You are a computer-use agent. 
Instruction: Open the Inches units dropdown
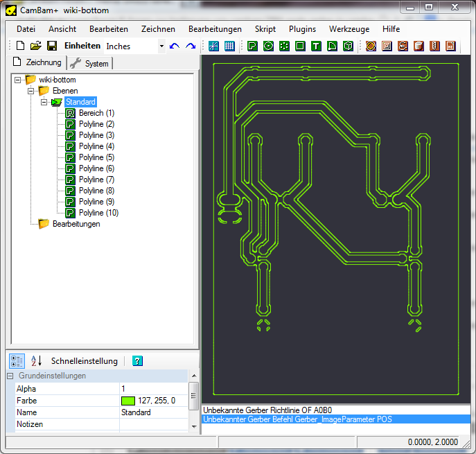(x=161, y=46)
